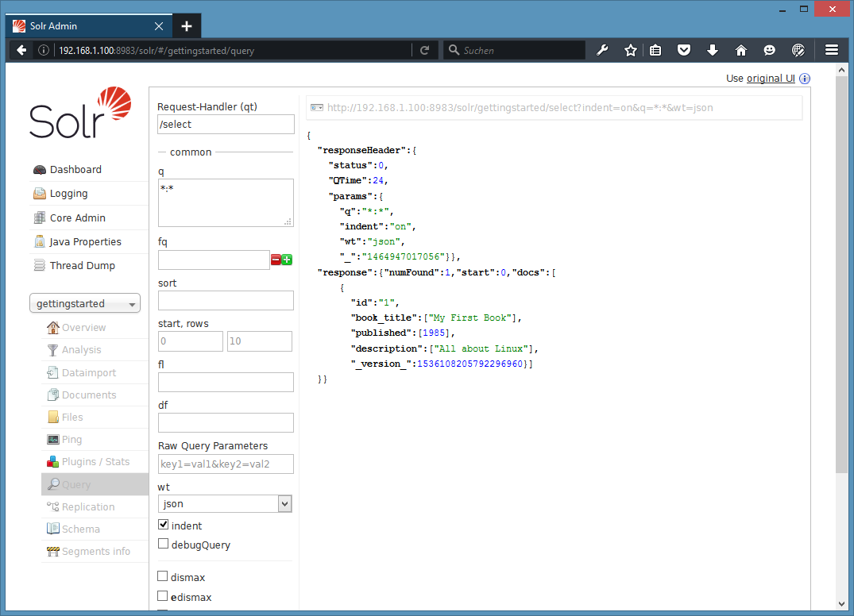
Task: Open the browser hamburger menu
Action: point(831,50)
